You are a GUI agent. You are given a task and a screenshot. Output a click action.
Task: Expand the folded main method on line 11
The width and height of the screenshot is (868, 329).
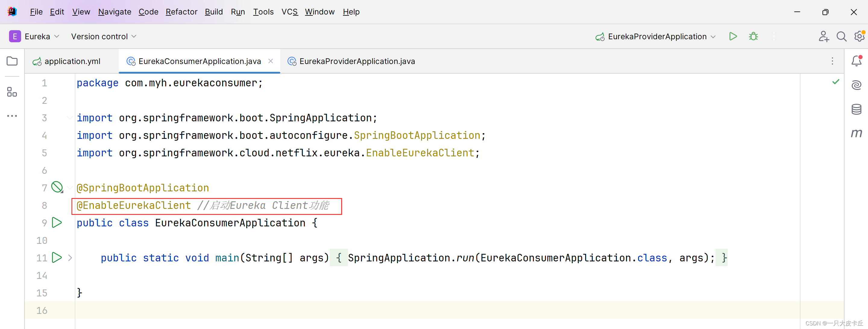[70, 258]
